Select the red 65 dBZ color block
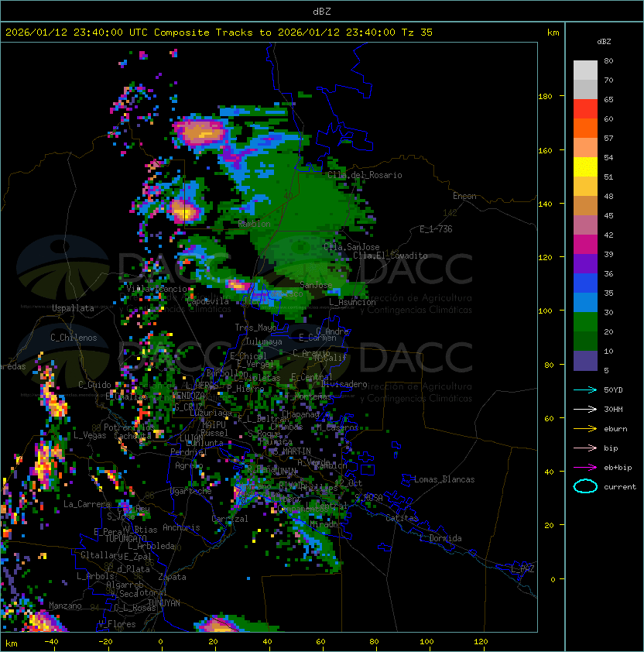The width and height of the screenshot is (644, 652). pos(585,109)
